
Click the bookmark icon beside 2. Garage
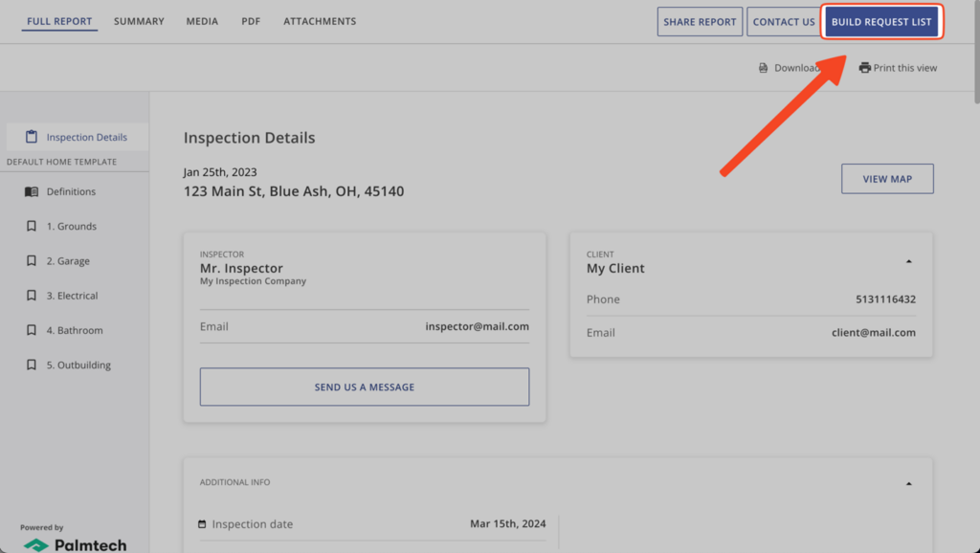[x=32, y=261]
